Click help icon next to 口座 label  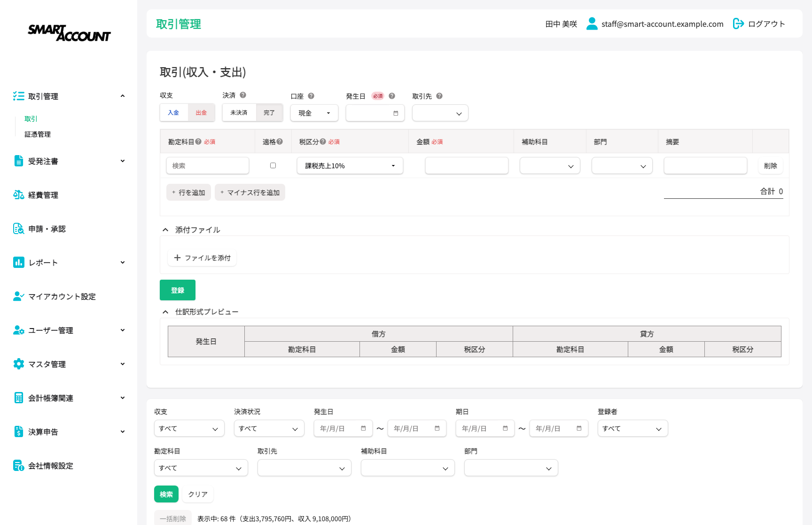click(311, 96)
